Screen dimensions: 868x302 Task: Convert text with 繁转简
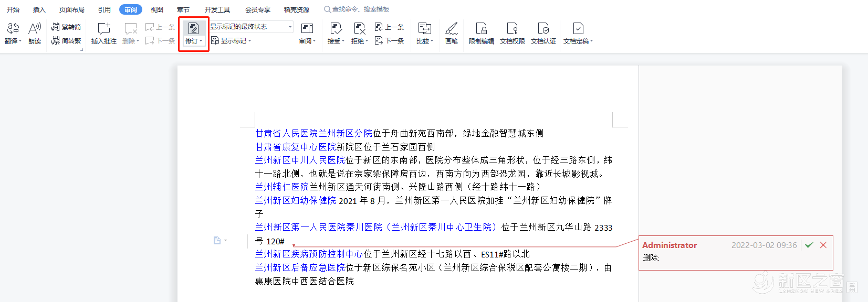pos(66,27)
